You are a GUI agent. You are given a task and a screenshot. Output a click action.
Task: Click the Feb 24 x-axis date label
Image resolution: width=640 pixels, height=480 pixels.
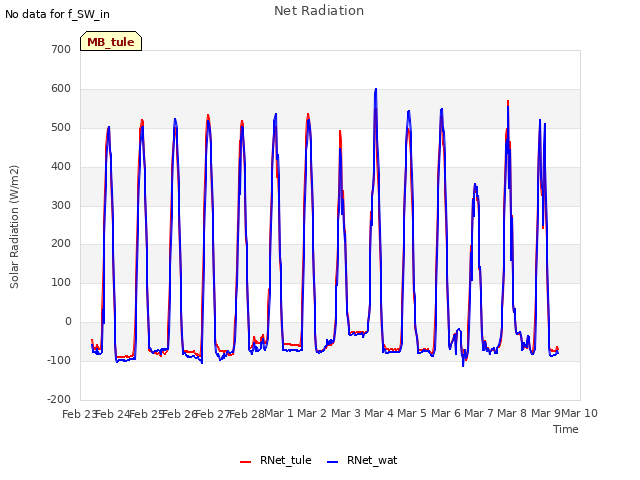(113, 414)
